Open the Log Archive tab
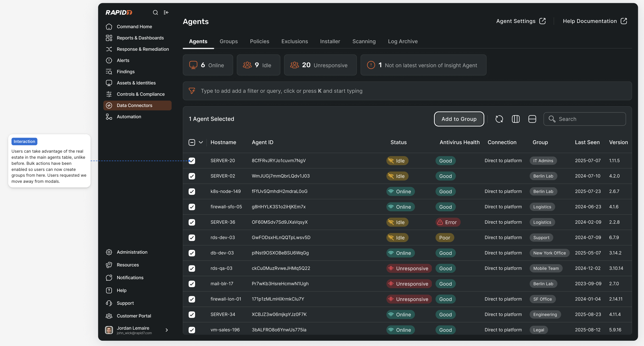 [x=403, y=41]
